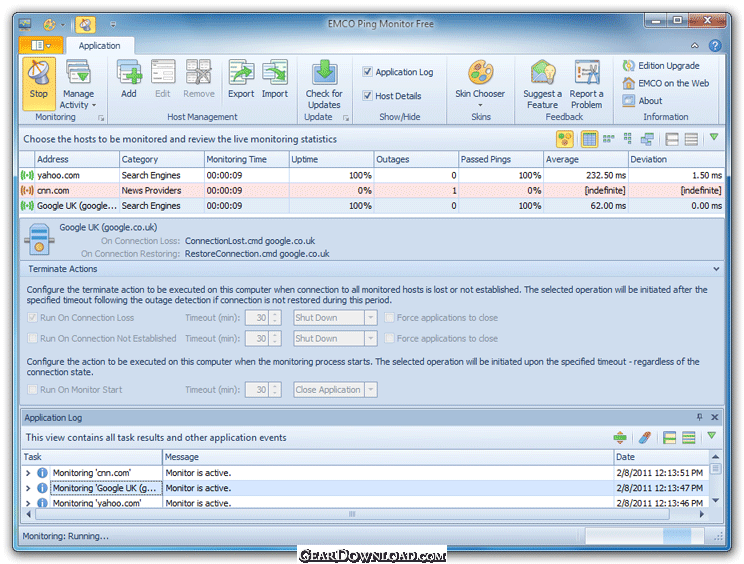Toggle Force applications to close for Not Established

[389, 338]
